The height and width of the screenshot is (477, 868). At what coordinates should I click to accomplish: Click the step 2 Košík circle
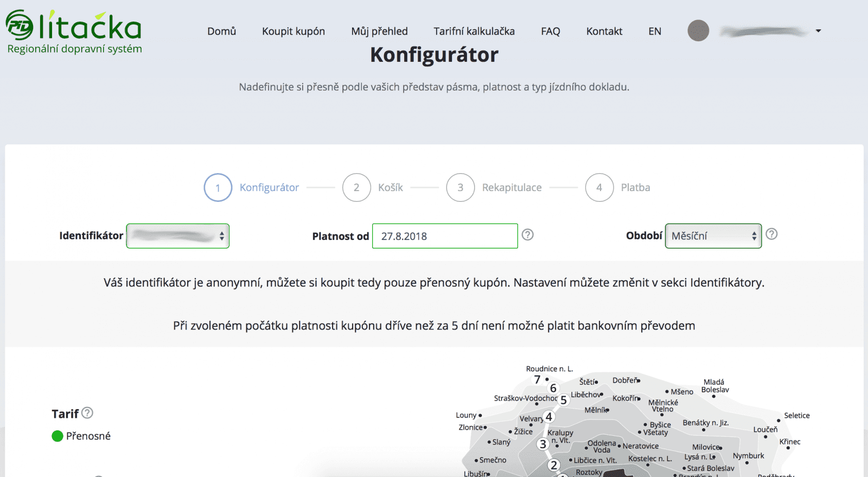[356, 187]
